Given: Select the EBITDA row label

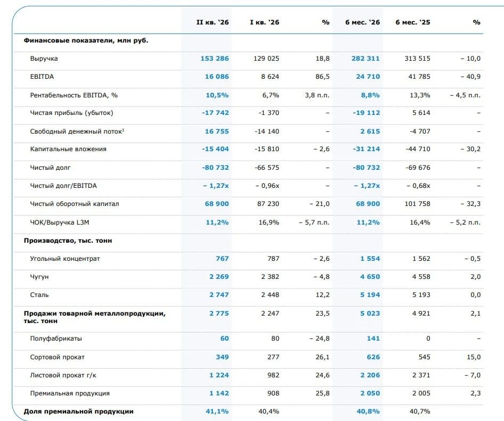Looking at the screenshot, I should pyautogui.click(x=42, y=77).
